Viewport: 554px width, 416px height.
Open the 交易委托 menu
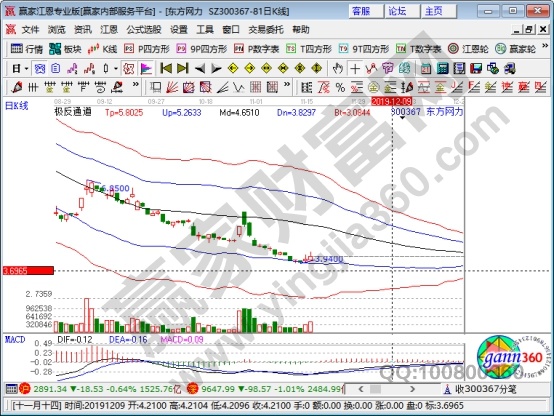tap(266, 30)
